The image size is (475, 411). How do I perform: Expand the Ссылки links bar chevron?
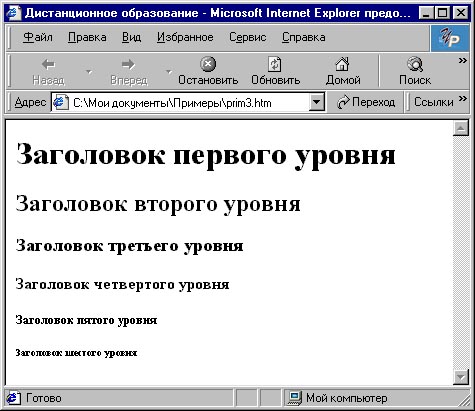pos(463,99)
